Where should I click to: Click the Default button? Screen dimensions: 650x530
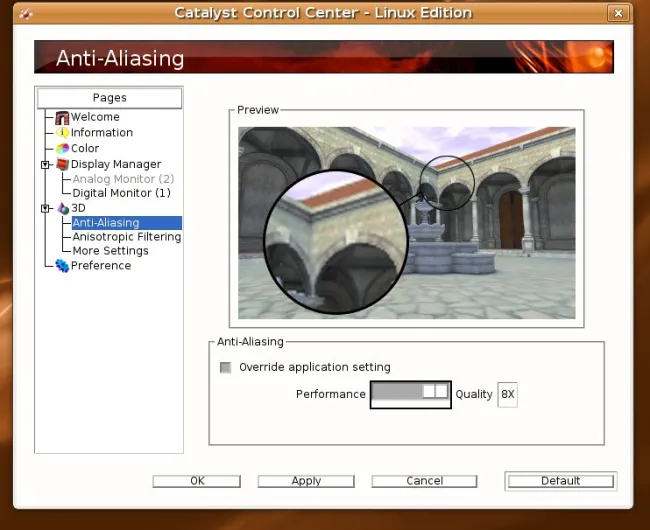(560, 481)
